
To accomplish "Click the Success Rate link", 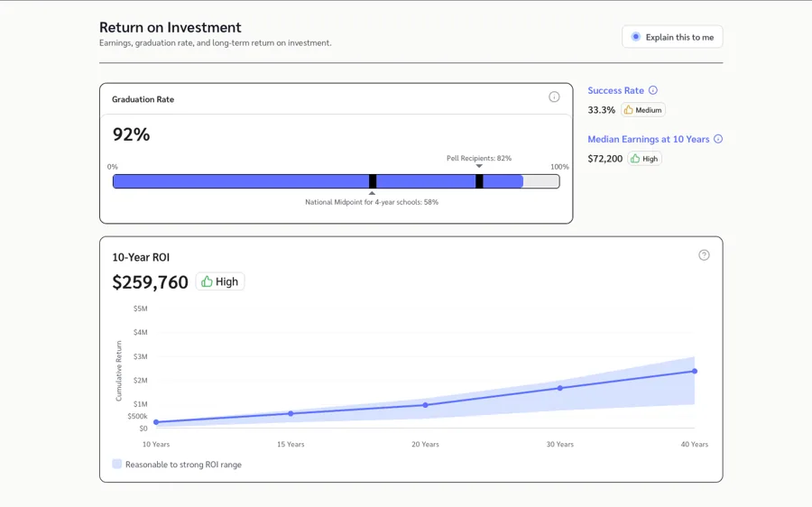I will (x=615, y=90).
